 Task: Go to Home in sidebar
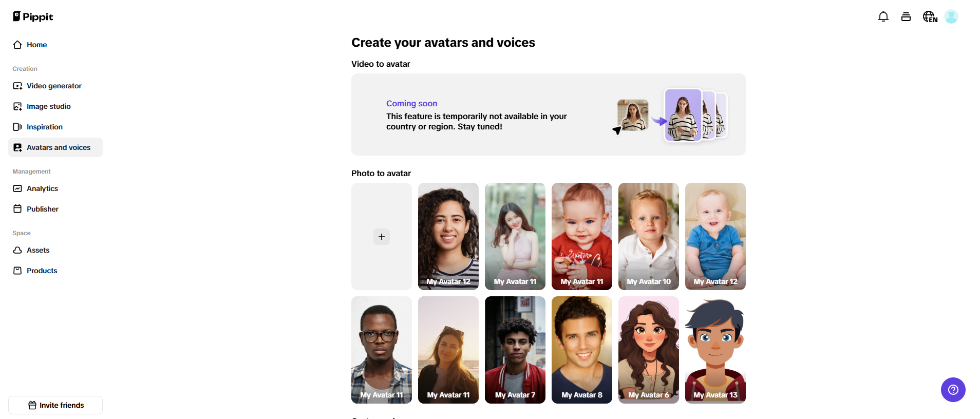[x=36, y=45]
